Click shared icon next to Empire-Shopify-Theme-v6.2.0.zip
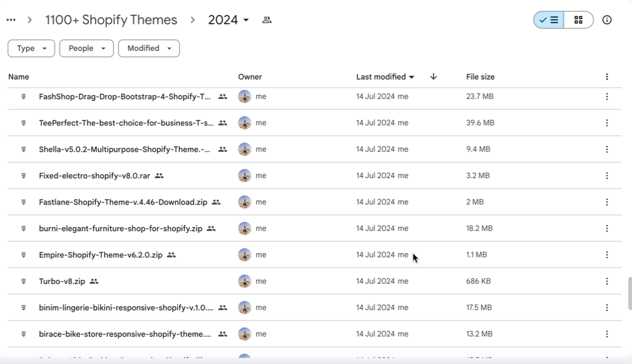This screenshot has height=364, width=632. point(171,255)
